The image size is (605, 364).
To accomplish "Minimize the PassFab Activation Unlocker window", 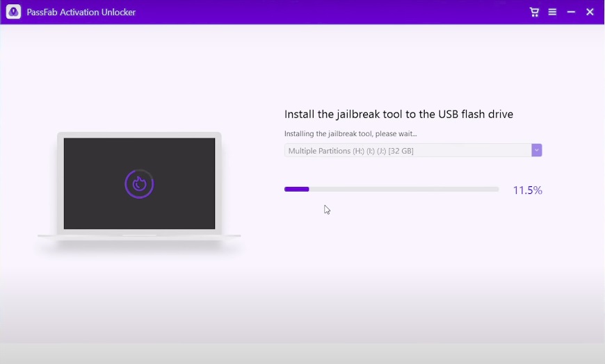I will 571,12.
